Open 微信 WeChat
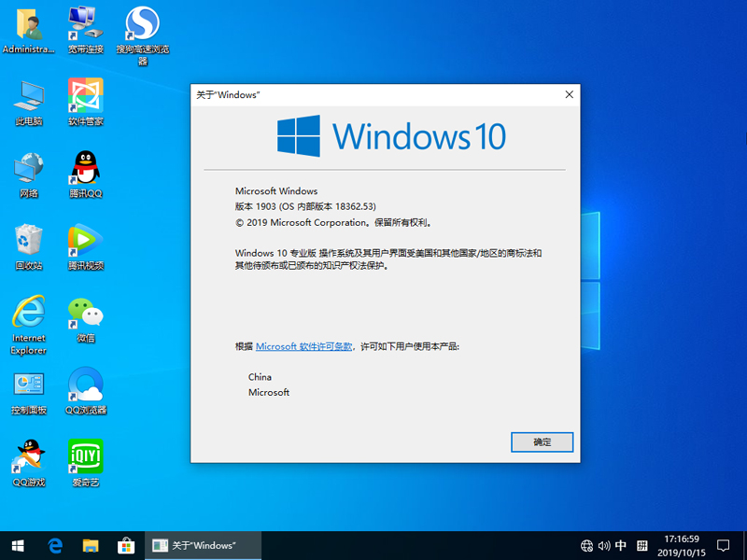Viewport: 747px width, 560px height. point(84,317)
